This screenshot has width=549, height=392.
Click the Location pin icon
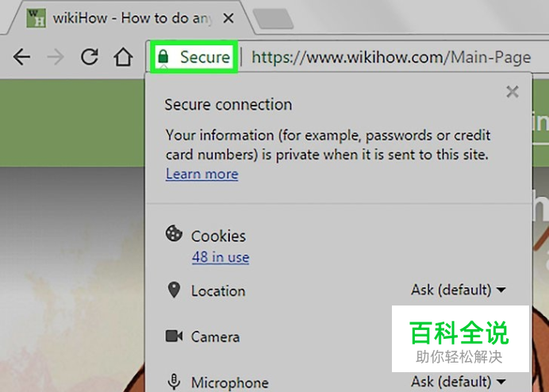(174, 290)
